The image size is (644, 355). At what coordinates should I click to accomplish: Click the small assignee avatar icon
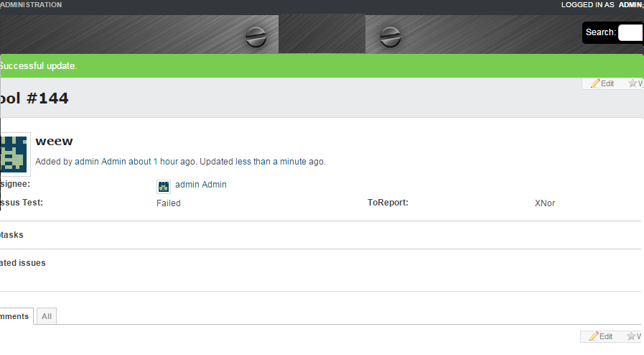pos(164,187)
